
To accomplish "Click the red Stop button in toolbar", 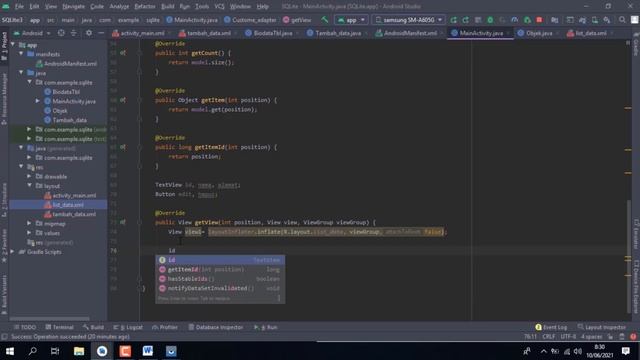I will click(539, 20).
